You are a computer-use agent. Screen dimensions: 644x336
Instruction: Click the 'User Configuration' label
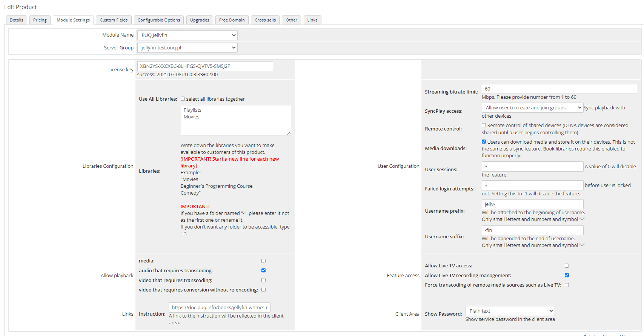[x=398, y=166]
